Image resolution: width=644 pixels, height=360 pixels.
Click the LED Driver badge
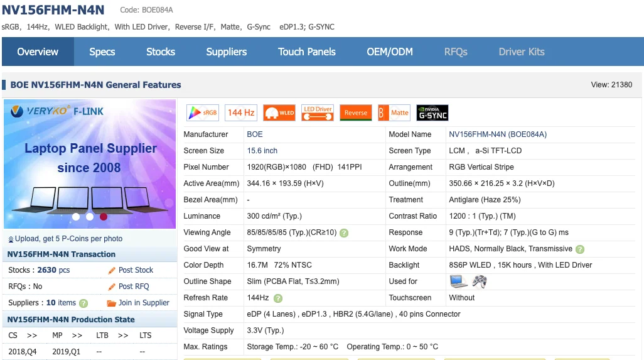(x=318, y=112)
